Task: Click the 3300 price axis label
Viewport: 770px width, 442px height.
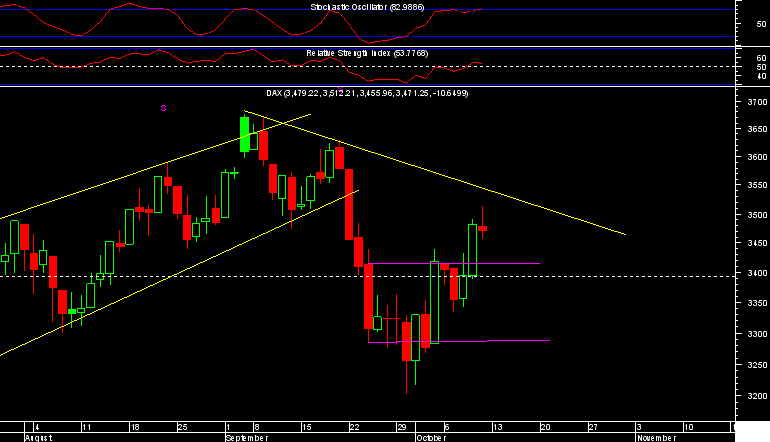Action: coord(757,334)
